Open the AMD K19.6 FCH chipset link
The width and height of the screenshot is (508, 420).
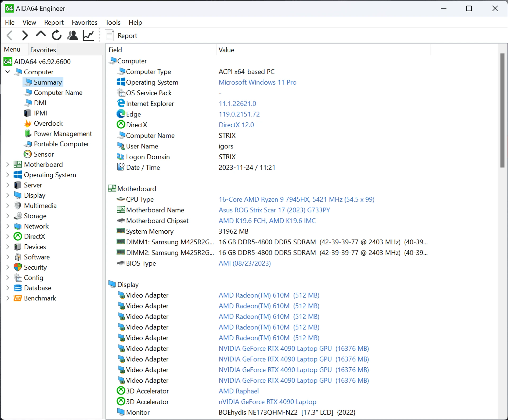click(267, 221)
